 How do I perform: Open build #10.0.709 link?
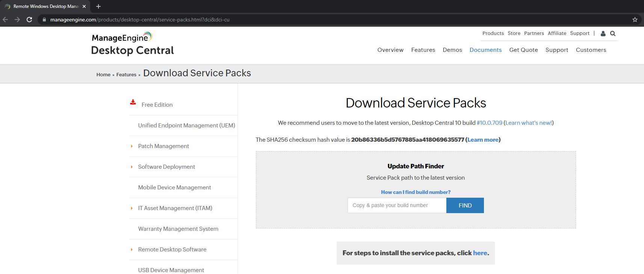click(x=490, y=123)
